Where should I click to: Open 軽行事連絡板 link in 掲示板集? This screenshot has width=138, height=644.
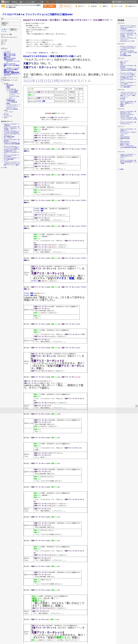point(10,85)
